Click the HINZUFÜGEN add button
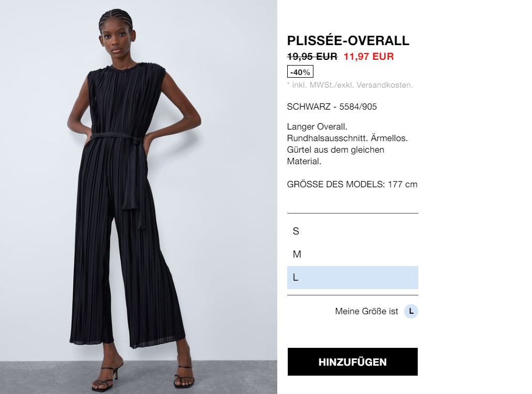 click(353, 361)
